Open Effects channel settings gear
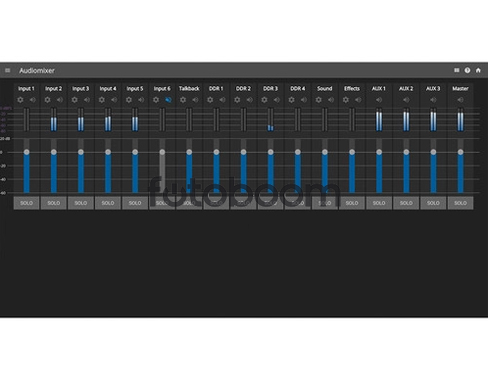 point(346,100)
